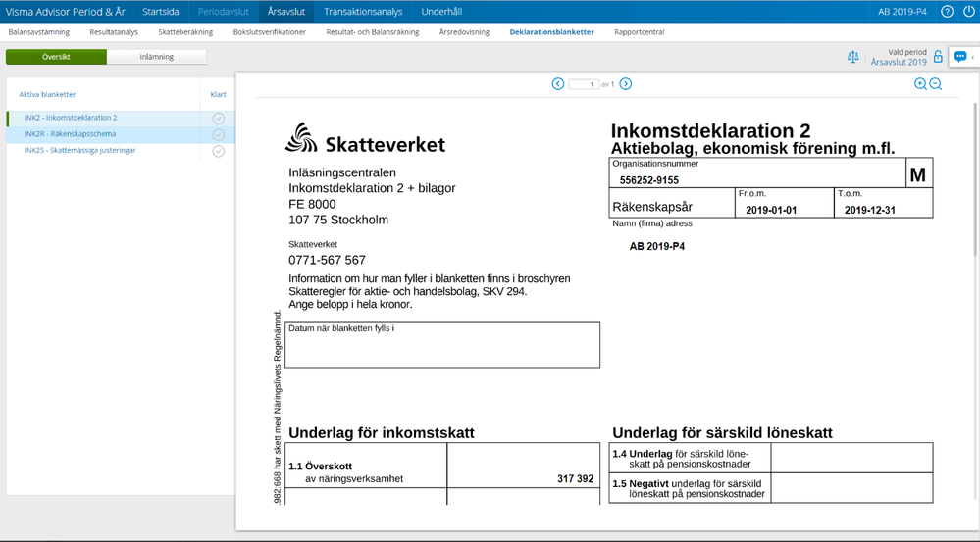Click the help question mark icon
The image size is (980, 542).
tap(947, 12)
